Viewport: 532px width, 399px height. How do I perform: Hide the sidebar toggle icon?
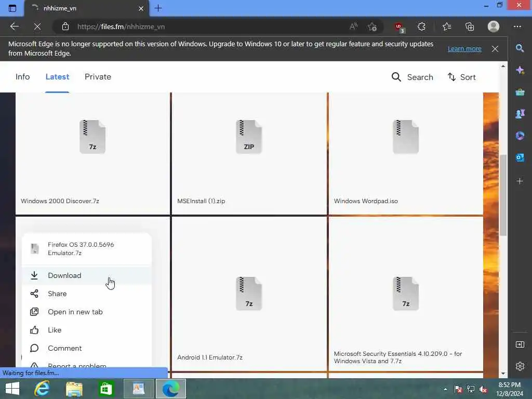pos(520,345)
